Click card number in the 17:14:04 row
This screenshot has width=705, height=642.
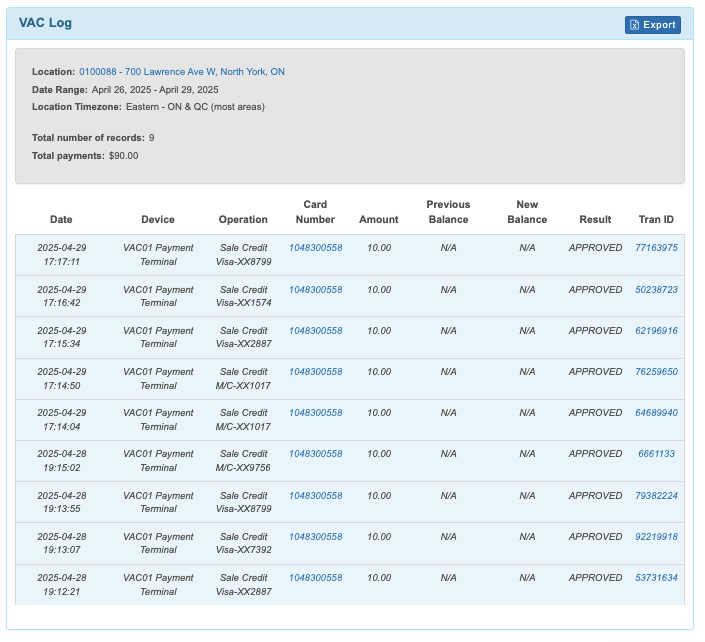point(316,413)
